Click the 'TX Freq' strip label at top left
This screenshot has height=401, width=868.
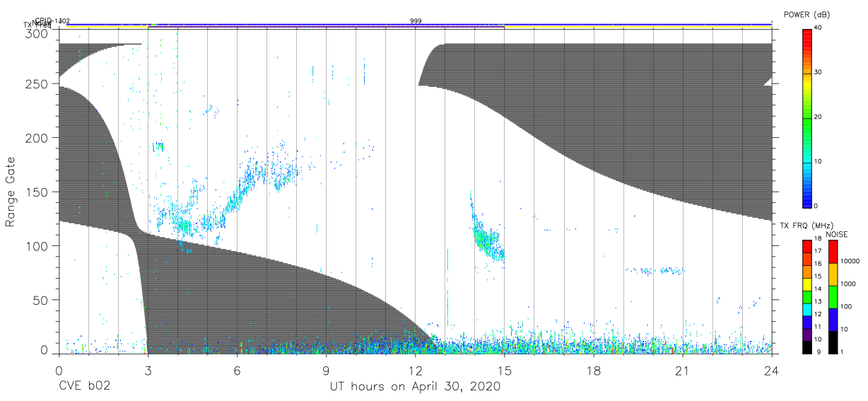click(37, 25)
